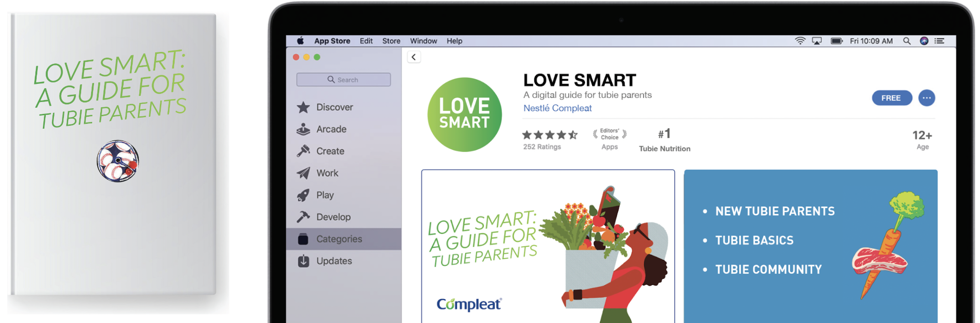Click the Categories box icon
Viewport: 980px width, 323px height.
[x=303, y=239]
